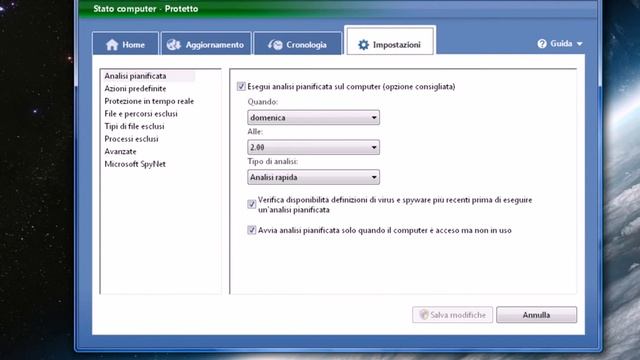Click the Impostazioni gear icon
The width and height of the screenshot is (640, 360).
pyautogui.click(x=363, y=44)
